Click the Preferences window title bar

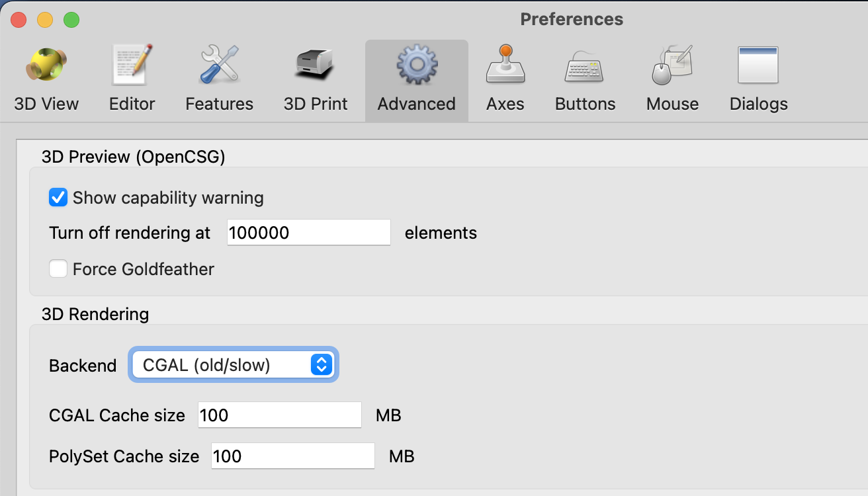(x=572, y=19)
